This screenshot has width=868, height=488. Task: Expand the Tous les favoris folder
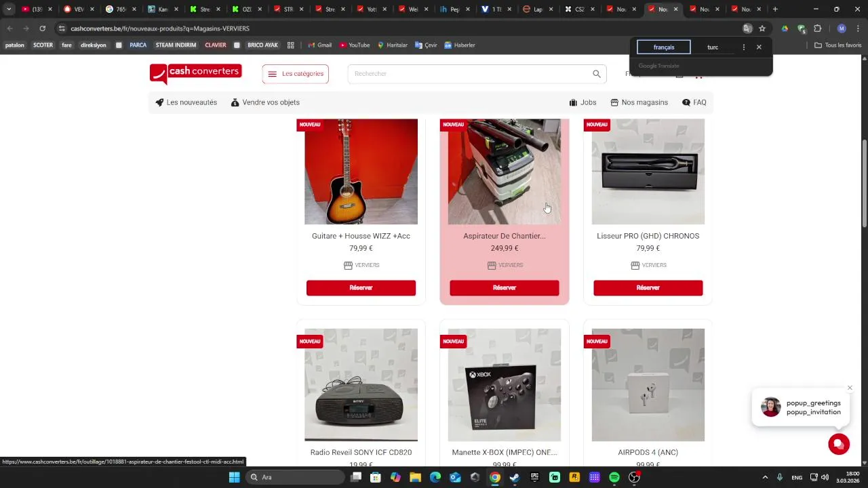coord(838,45)
